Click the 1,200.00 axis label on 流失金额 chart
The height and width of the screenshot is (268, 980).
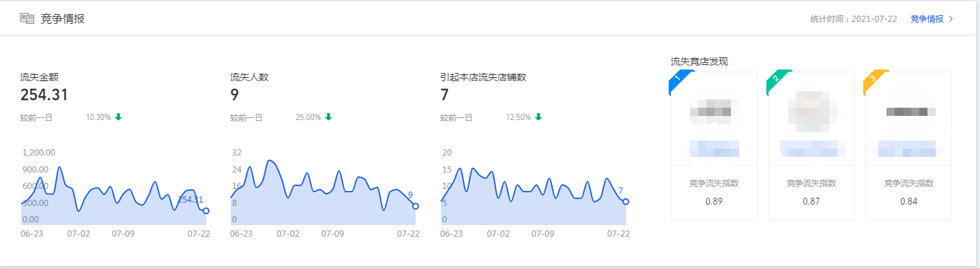[39, 153]
